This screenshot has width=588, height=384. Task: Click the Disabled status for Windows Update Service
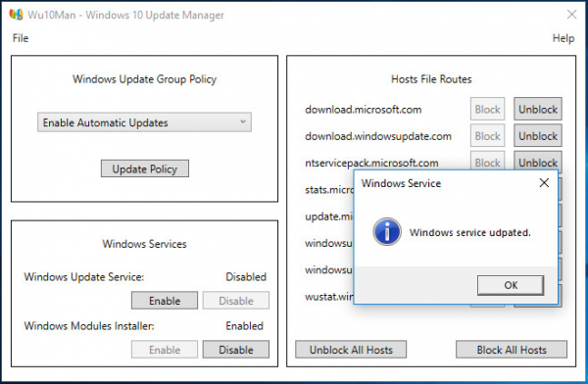[x=246, y=277]
